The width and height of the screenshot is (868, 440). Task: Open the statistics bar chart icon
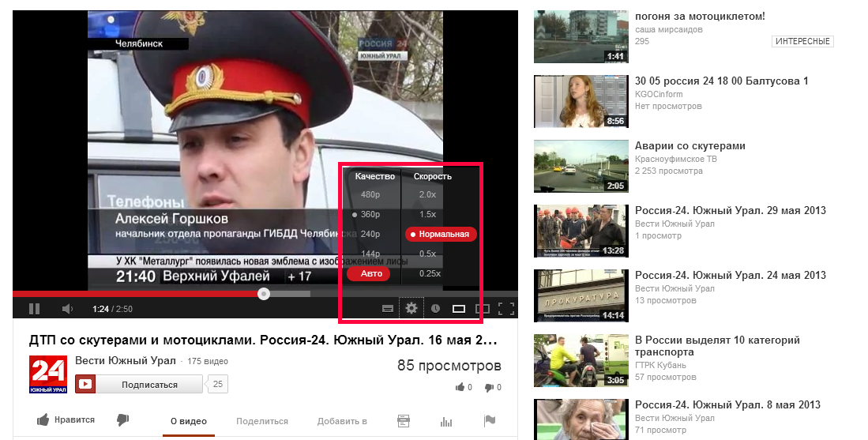(446, 421)
